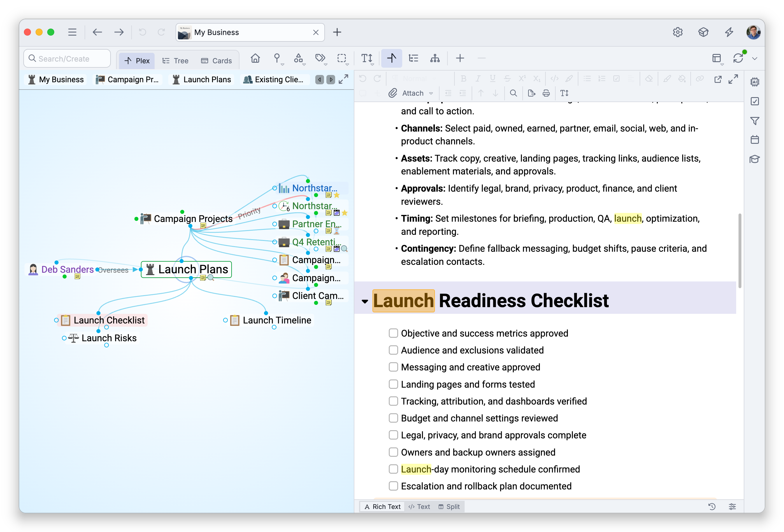Screen dimensions: 784x532
Task: Check 'Messaging and creative approved'
Action: 393,367
